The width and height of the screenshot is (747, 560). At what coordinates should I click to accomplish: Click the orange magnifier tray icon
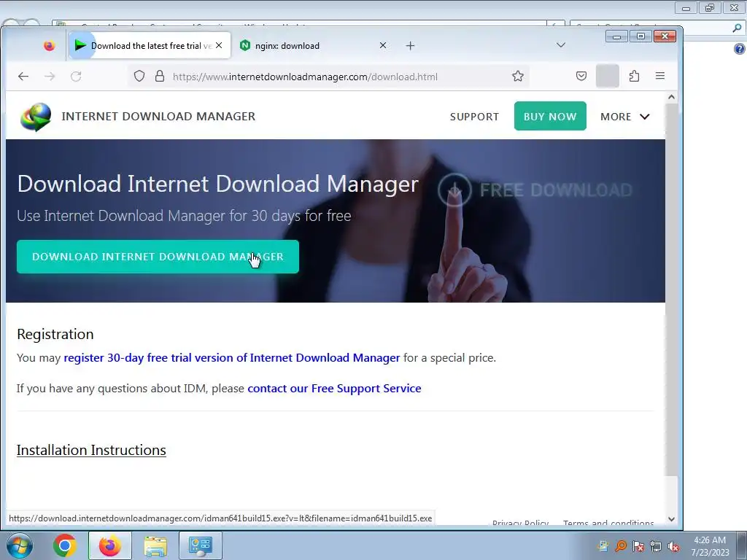pyautogui.click(x=620, y=546)
